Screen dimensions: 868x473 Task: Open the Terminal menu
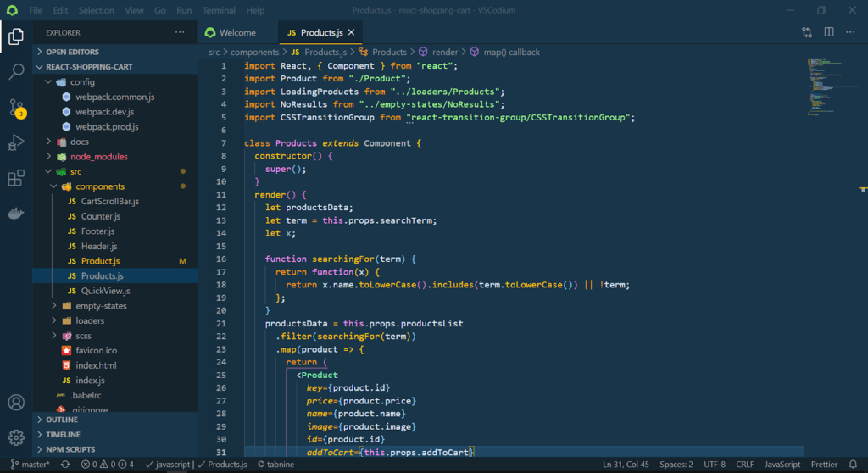pyautogui.click(x=219, y=10)
